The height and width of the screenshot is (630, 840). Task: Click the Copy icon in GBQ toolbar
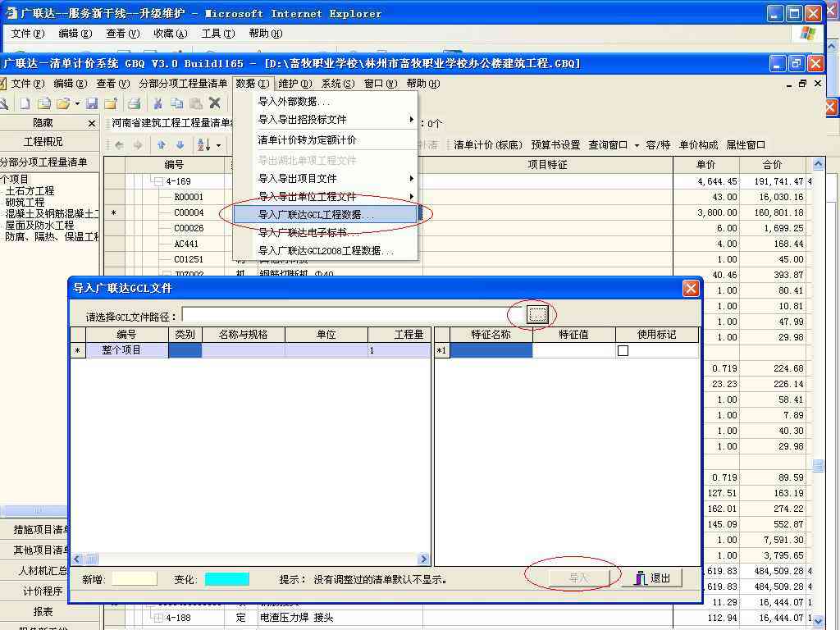click(176, 103)
